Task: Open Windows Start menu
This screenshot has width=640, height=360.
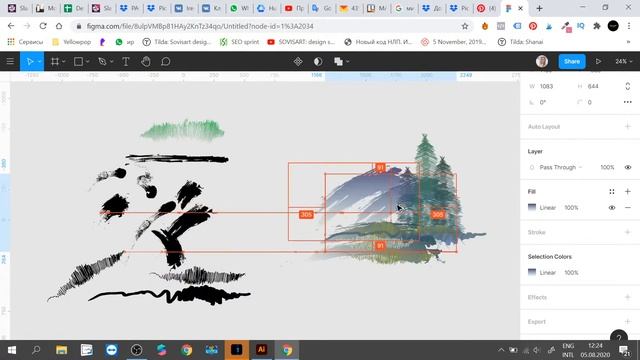Action: pyautogui.click(x=12, y=350)
